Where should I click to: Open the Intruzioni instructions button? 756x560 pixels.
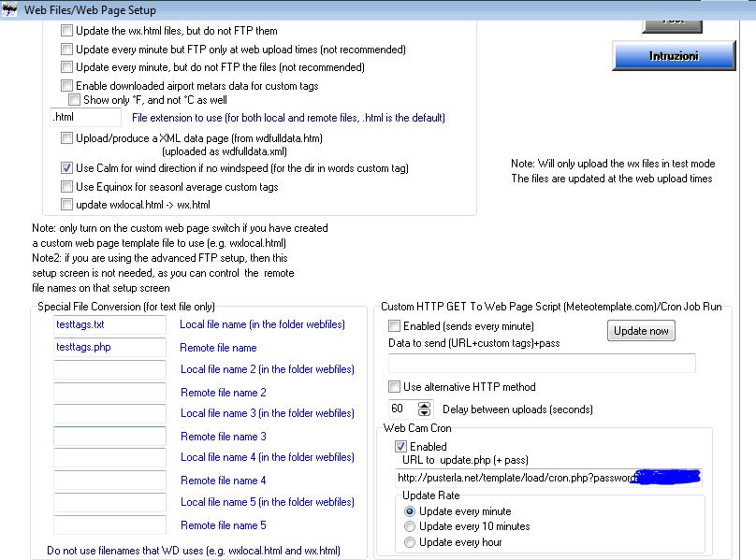[x=674, y=56]
